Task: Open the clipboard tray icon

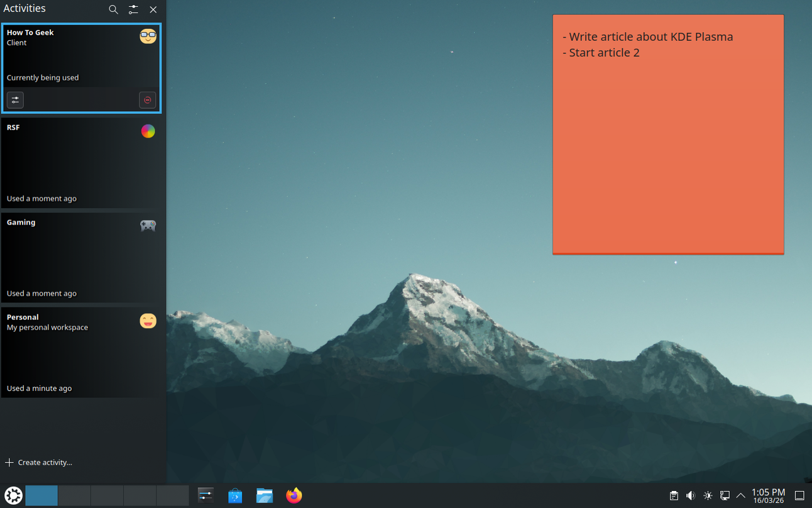Action: (674, 495)
